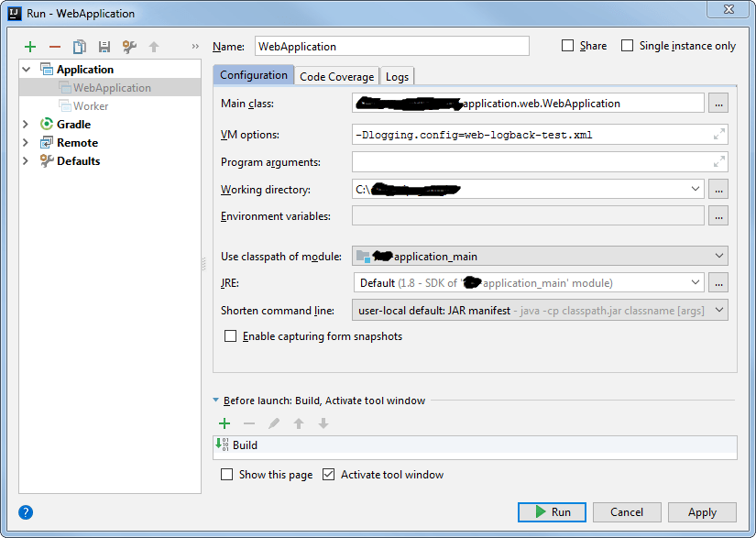Add new configuration with green plus
This screenshot has height=538, width=756.
tap(30, 47)
